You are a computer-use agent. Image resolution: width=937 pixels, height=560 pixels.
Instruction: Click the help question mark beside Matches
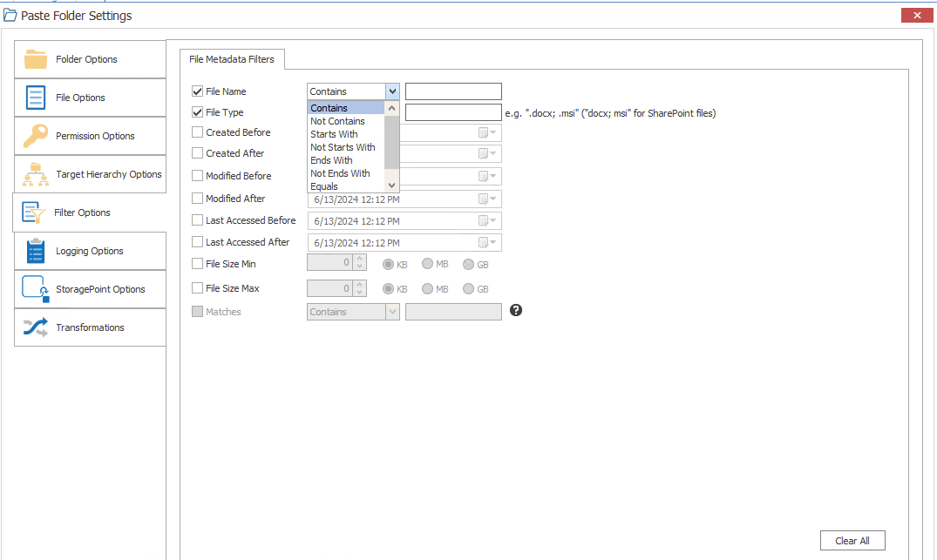516,309
